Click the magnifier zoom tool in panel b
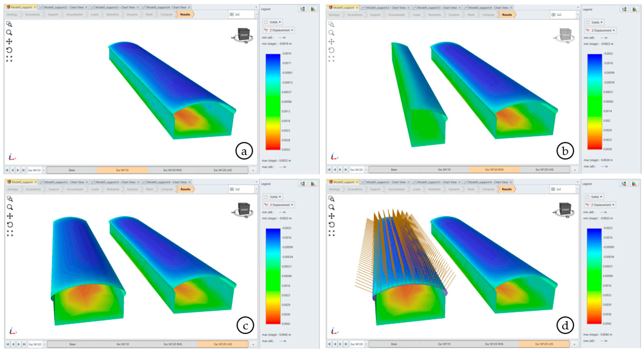Image resolution: width=644 pixels, height=353 pixels. point(331,33)
